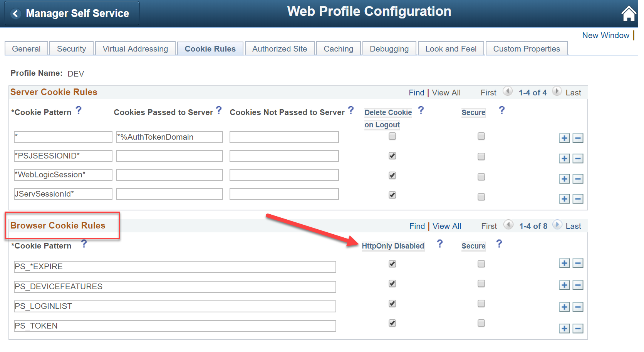The image size is (644, 352).
Task: Delete the JServSessionId server cookie row
Action: pos(578,199)
